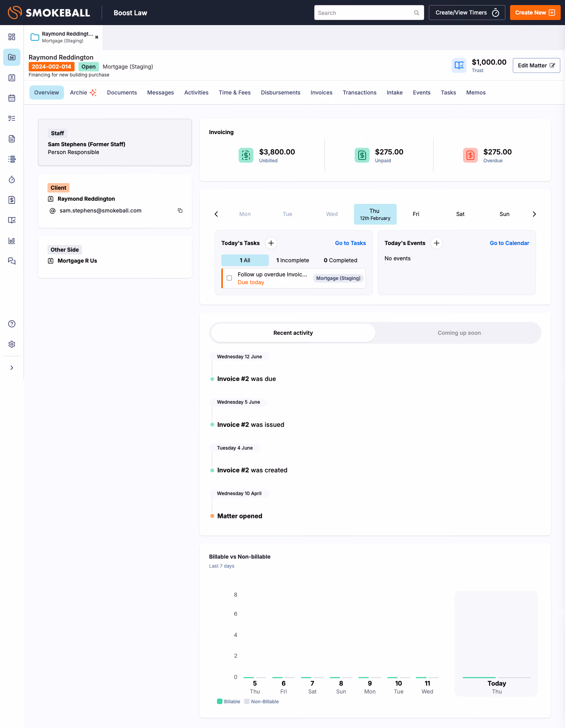Viewport: 565px width, 728px height.
Task: Click the red Overdue invoice icon
Action: [x=470, y=155]
